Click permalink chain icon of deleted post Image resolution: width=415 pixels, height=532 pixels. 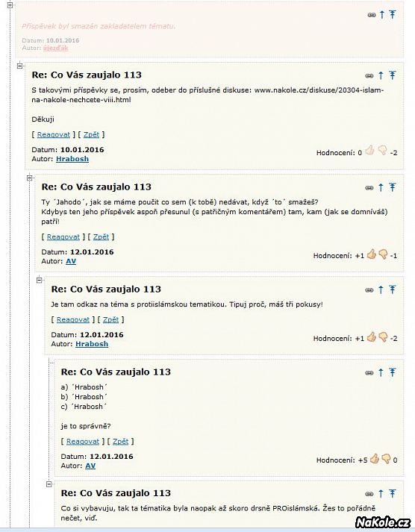pos(372,15)
